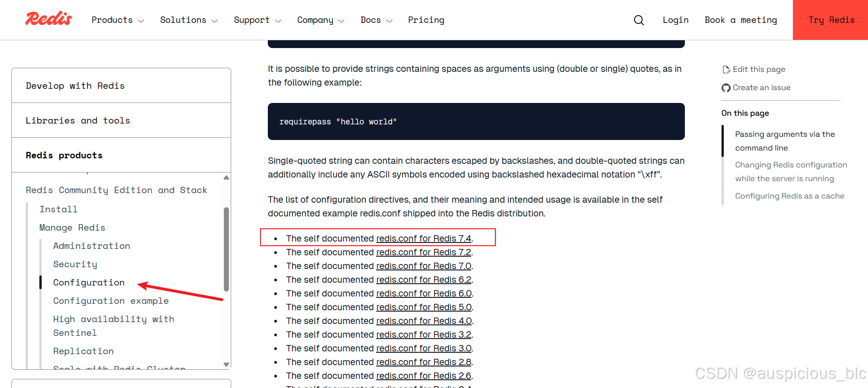Click Edit this page link
Image resolution: width=868 pixels, height=388 pixels.
(x=759, y=69)
